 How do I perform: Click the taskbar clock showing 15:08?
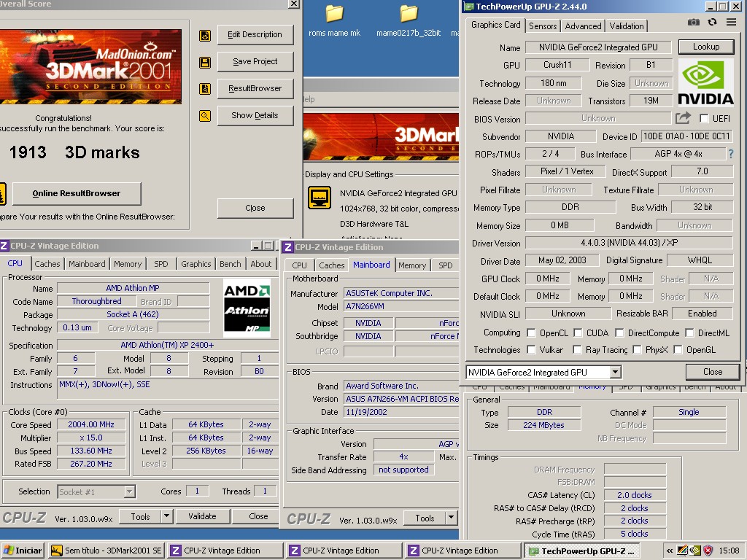pyautogui.click(x=729, y=551)
